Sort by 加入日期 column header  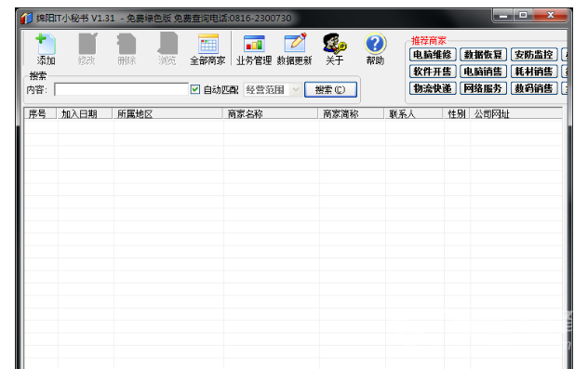85,114
